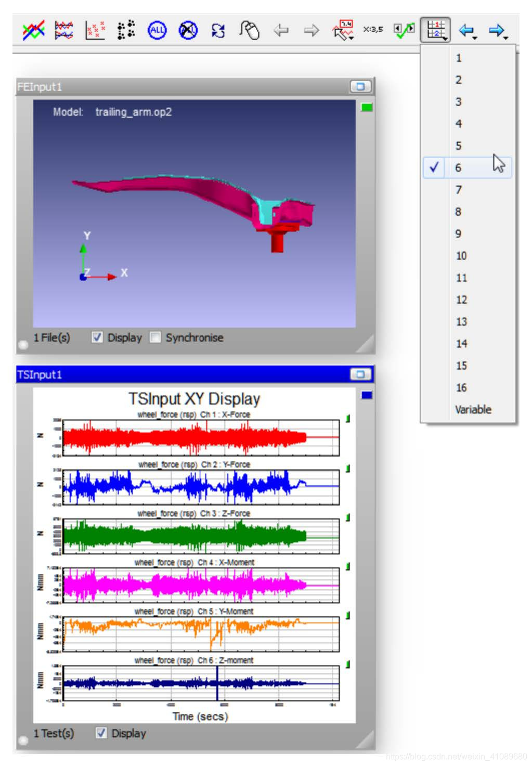Click green marker beside Ch 6 Z-moment
532x766 pixels.
click(x=347, y=664)
